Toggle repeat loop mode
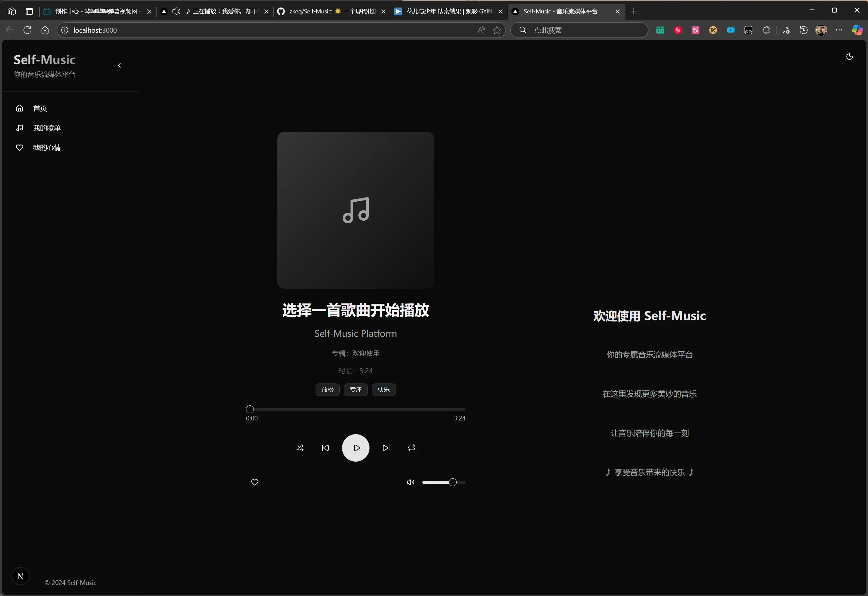The image size is (868, 596). coord(412,448)
